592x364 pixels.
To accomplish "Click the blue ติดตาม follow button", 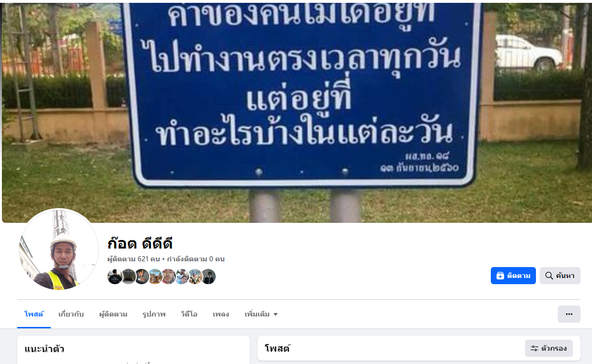I will coord(513,276).
